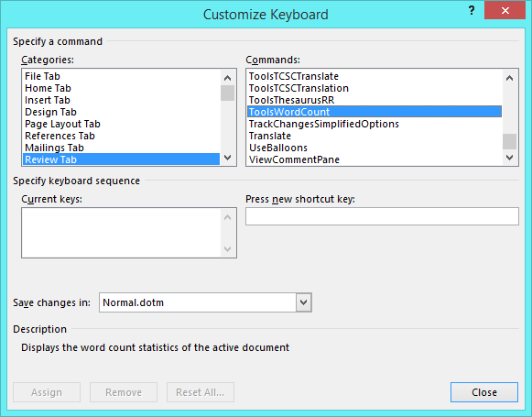This screenshot has width=532, height=417.
Task: Focus the Press new shortcut key field
Action: coord(382,216)
